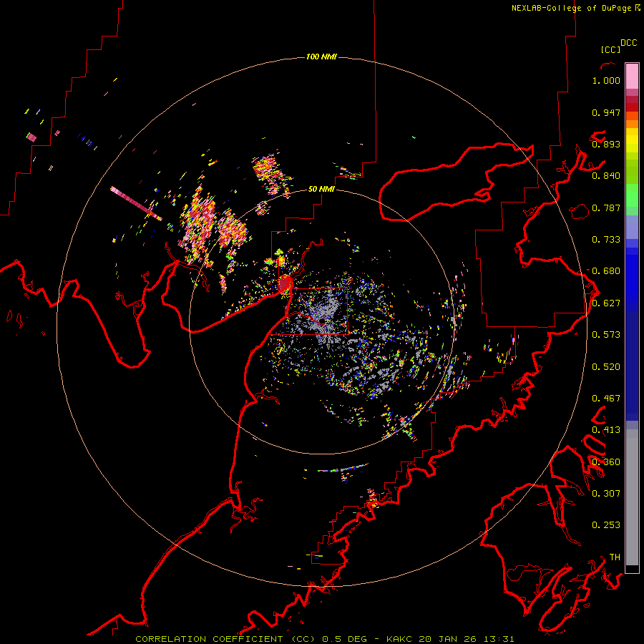This screenshot has width=644, height=644.
Task: Click the DCC label above the color bar
Action: (629, 43)
